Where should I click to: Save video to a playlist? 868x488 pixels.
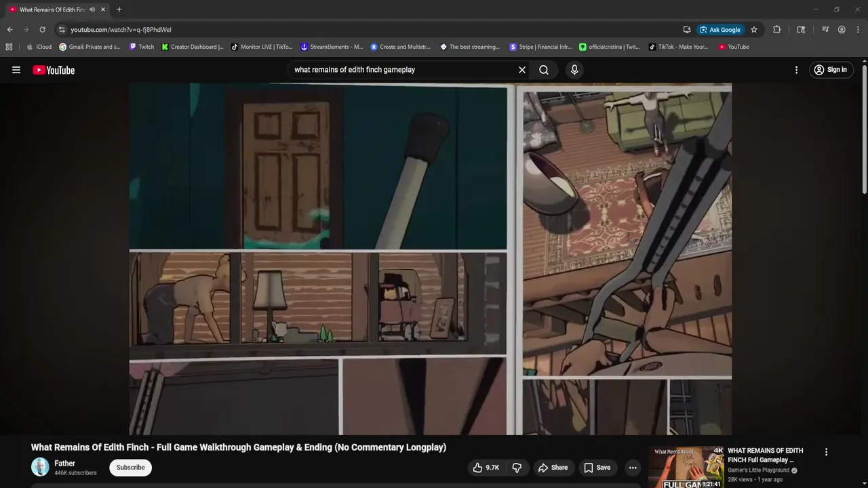[597, 468]
